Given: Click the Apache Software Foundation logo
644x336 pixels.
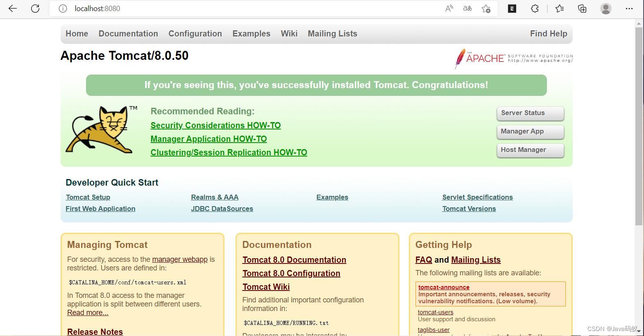Looking at the screenshot, I should [514, 59].
